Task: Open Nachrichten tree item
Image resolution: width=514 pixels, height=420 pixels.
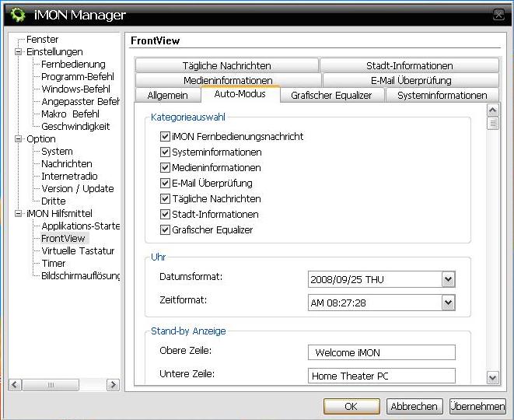Action: click(67, 164)
